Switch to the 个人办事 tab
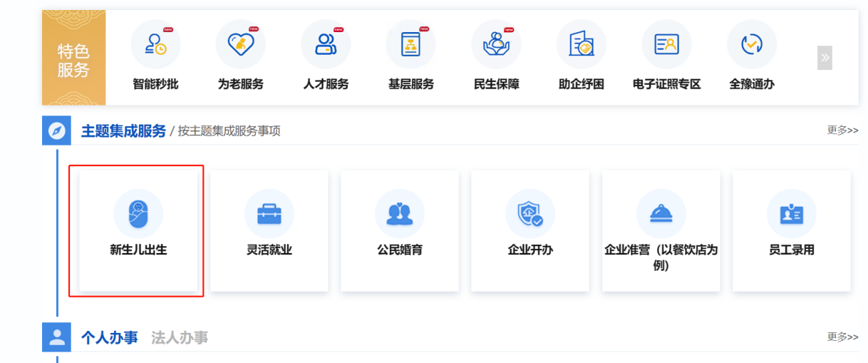Screen dimensions: 868x363 [109, 338]
